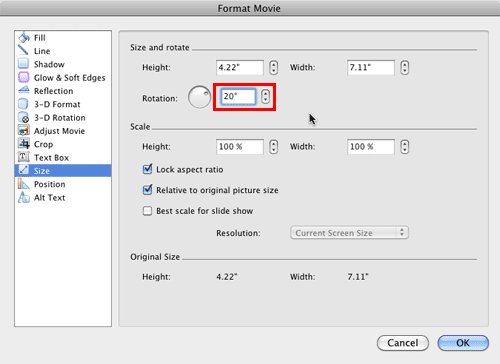Image resolution: width=500 pixels, height=364 pixels.
Task: Click the Rotation degrees field
Action: coord(238,97)
